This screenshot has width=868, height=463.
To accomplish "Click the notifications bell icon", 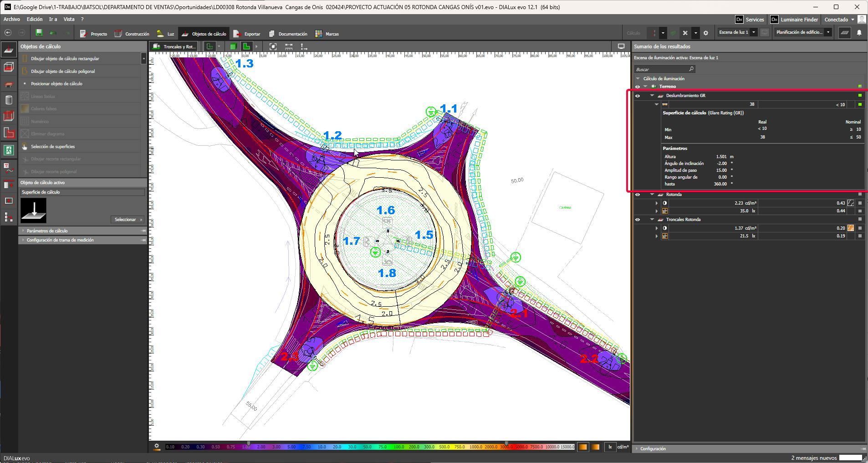I will 859,33.
